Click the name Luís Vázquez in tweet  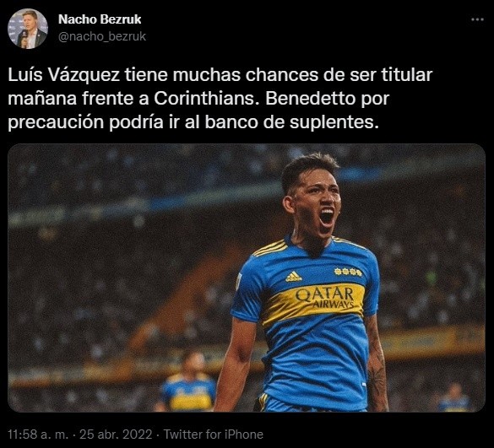tap(64, 75)
